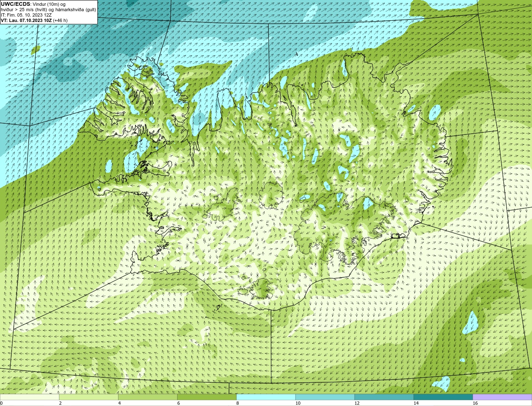Click the 8–10 m/s light cyan legend swatch
The image size is (532, 406).
pyautogui.click(x=266, y=397)
